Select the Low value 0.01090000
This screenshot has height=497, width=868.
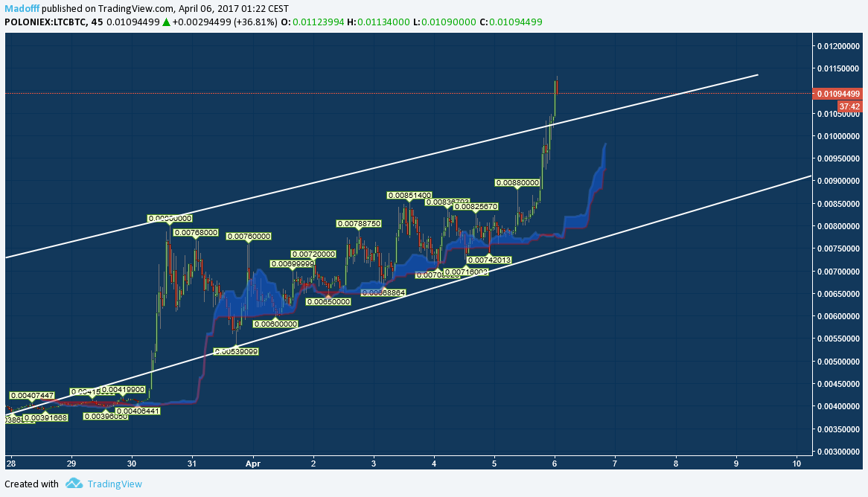point(449,22)
